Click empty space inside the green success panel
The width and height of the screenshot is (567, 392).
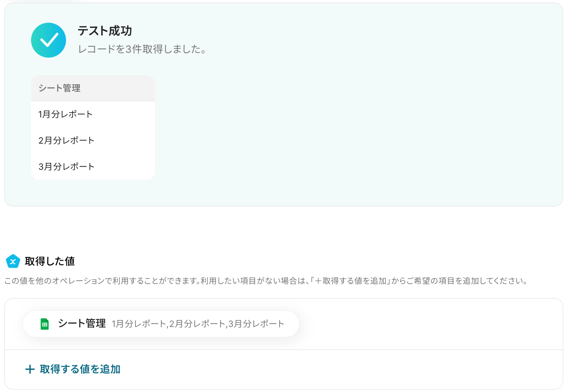pyautogui.click(x=349, y=131)
